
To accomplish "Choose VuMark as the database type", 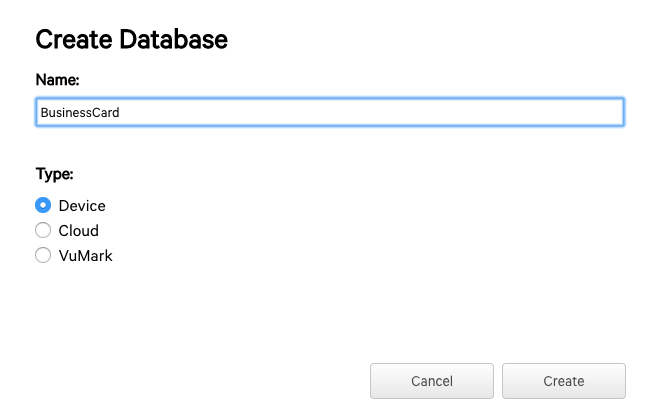I will click(x=43, y=255).
